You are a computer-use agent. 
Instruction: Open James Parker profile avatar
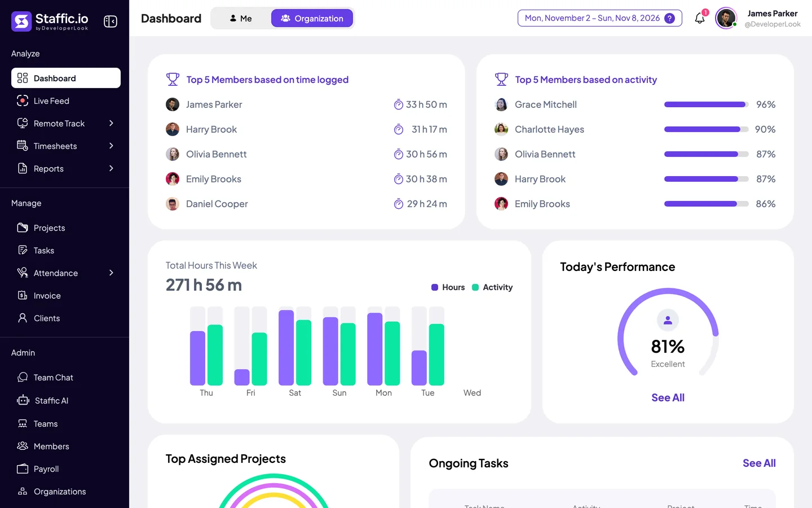click(x=726, y=18)
